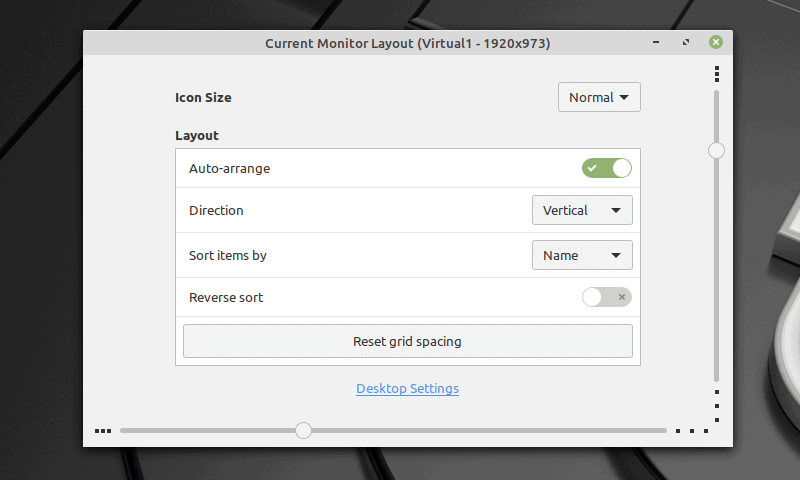Click the tight vertical dots icon above slider
The image size is (800, 480).
click(717, 74)
